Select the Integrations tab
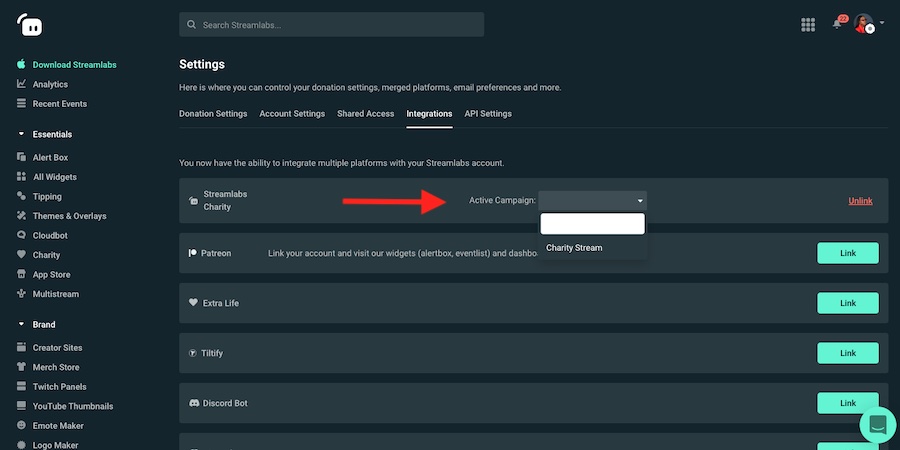The height and width of the screenshot is (450, 900). [x=429, y=114]
